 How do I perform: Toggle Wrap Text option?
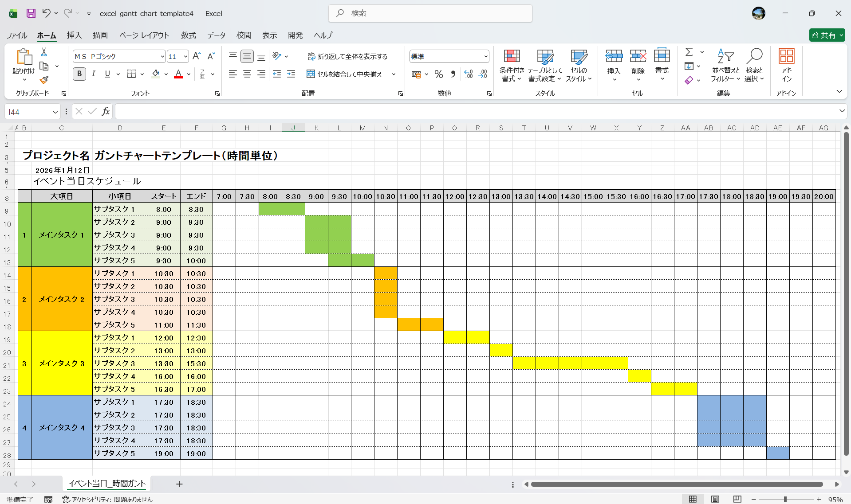[347, 56]
